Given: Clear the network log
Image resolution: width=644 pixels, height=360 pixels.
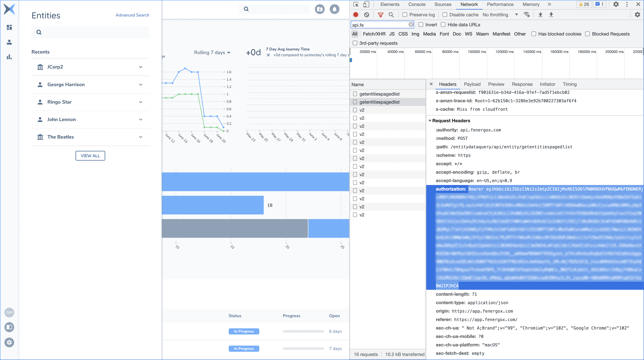Looking at the screenshot, I should click(366, 15).
